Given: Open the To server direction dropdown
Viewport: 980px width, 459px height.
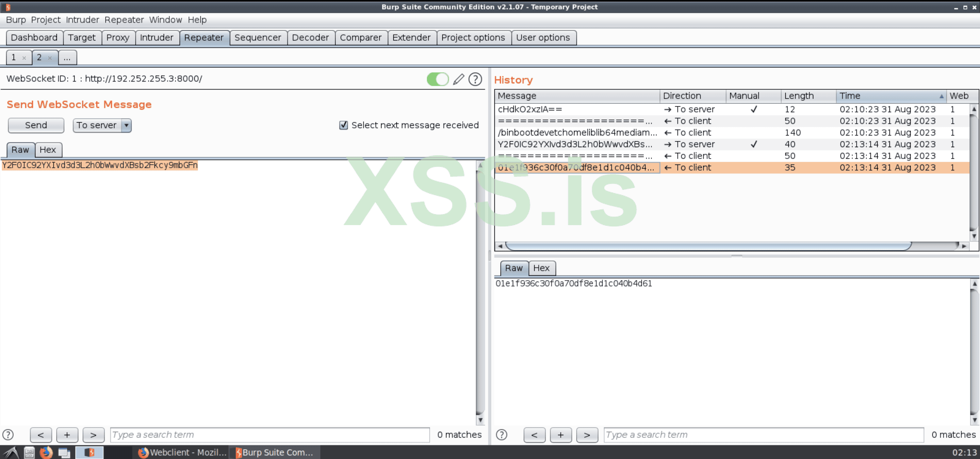Looking at the screenshot, I should click(x=126, y=125).
